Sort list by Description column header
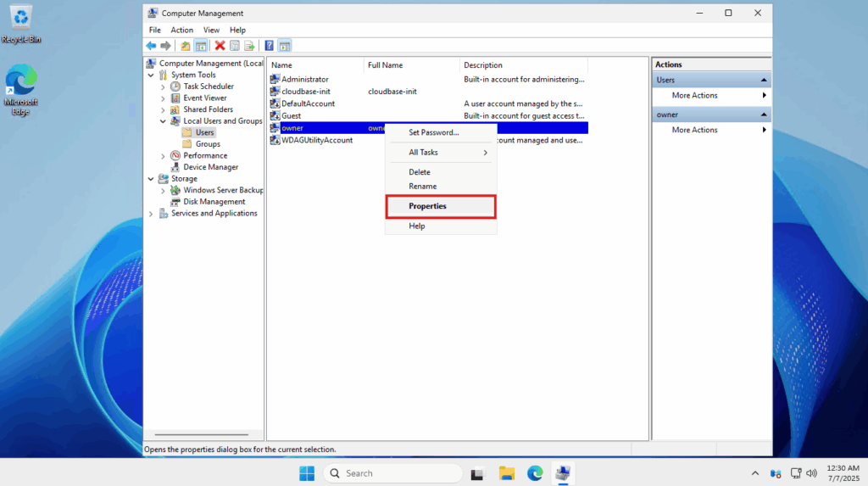 point(483,65)
